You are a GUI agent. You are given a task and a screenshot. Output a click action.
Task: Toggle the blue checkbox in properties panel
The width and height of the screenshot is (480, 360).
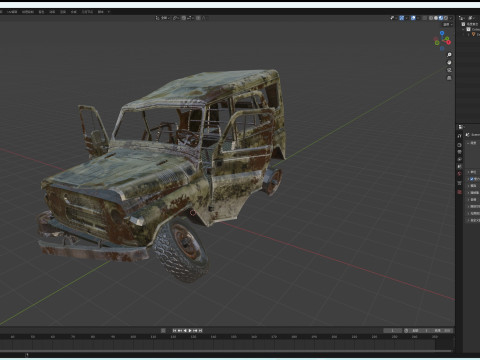471,179
